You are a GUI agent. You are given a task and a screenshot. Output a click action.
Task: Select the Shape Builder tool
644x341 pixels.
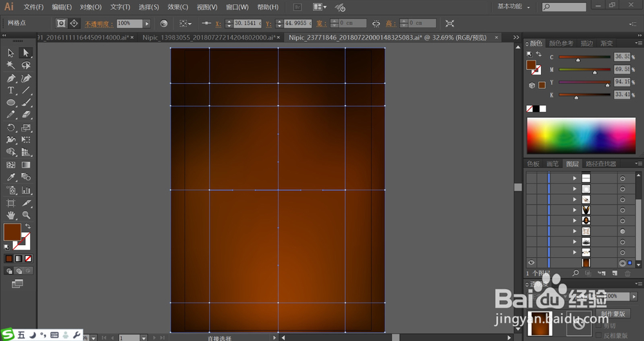tap(11, 152)
